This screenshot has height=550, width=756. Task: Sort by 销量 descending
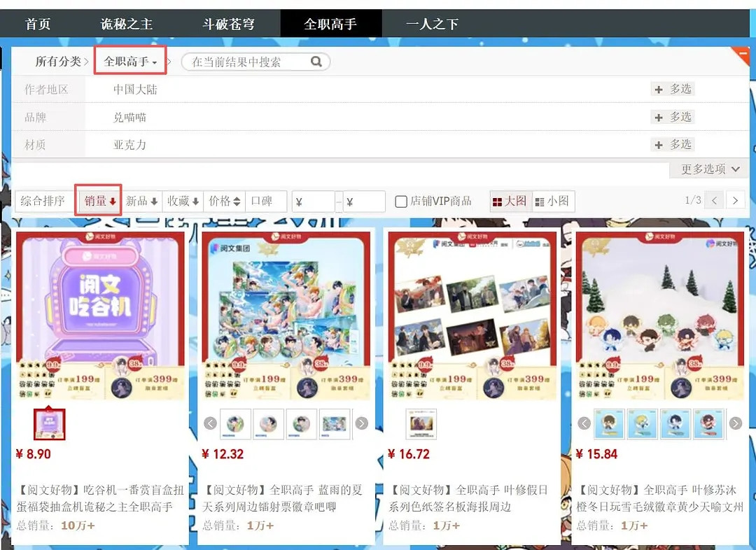point(100,201)
